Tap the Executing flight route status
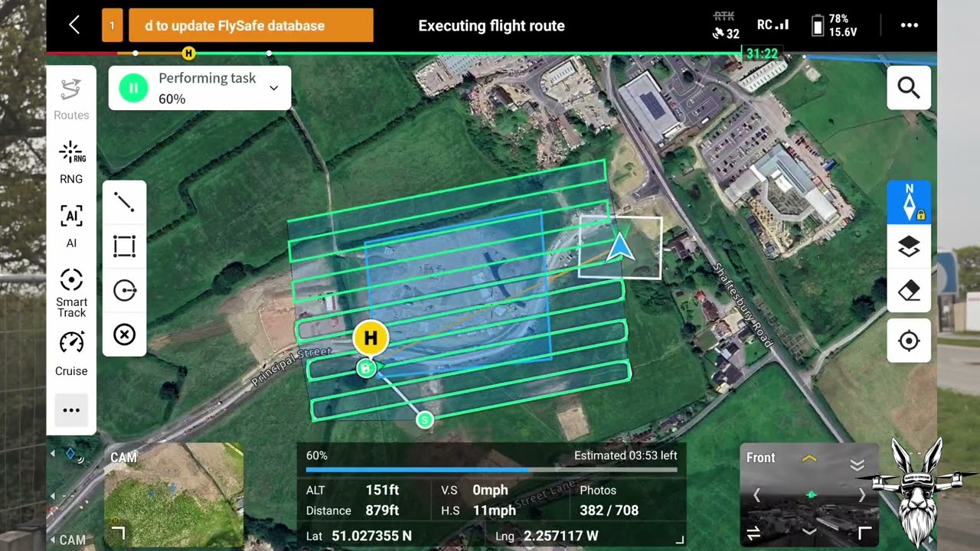Image resolution: width=980 pixels, height=551 pixels. click(492, 26)
